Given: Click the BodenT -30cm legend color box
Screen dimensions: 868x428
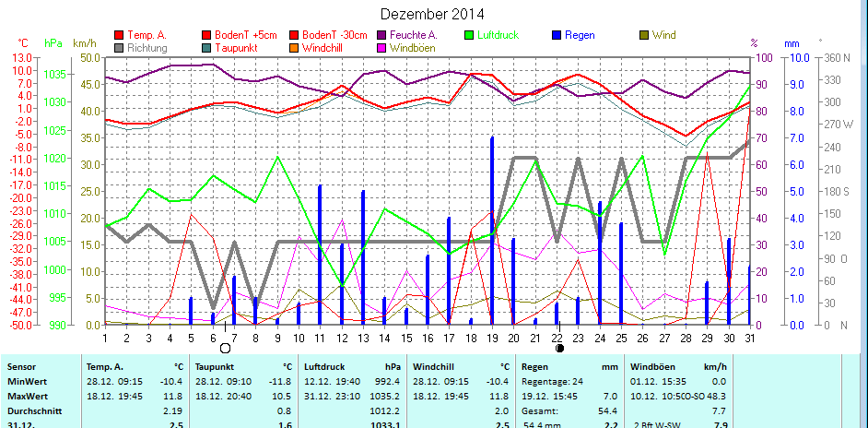Looking at the screenshot, I should [293, 35].
